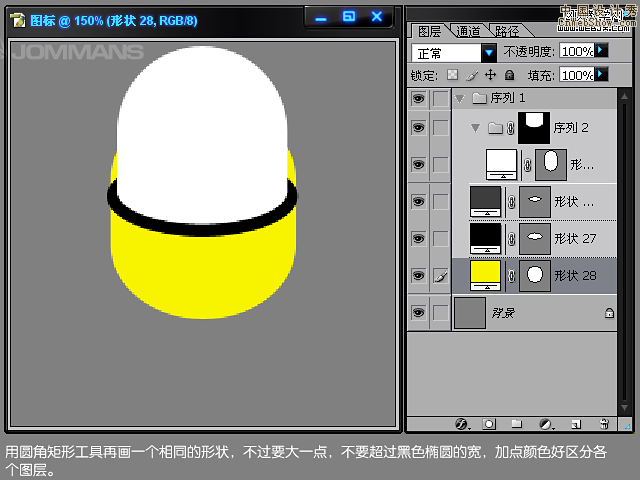Click the 填充 100% value field
The width and height of the screenshot is (640, 480).
pos(577,75)
